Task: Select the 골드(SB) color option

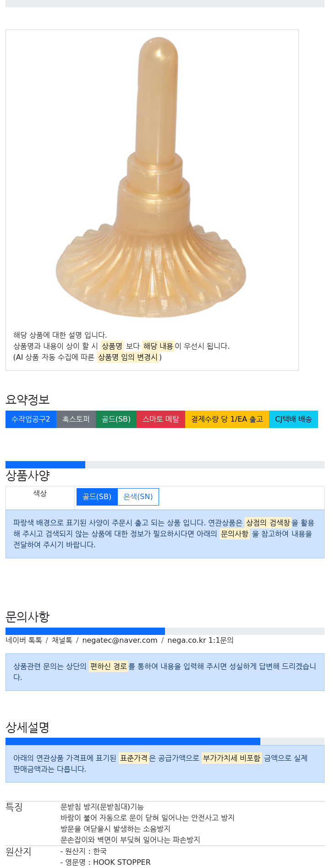Action: 97,497
